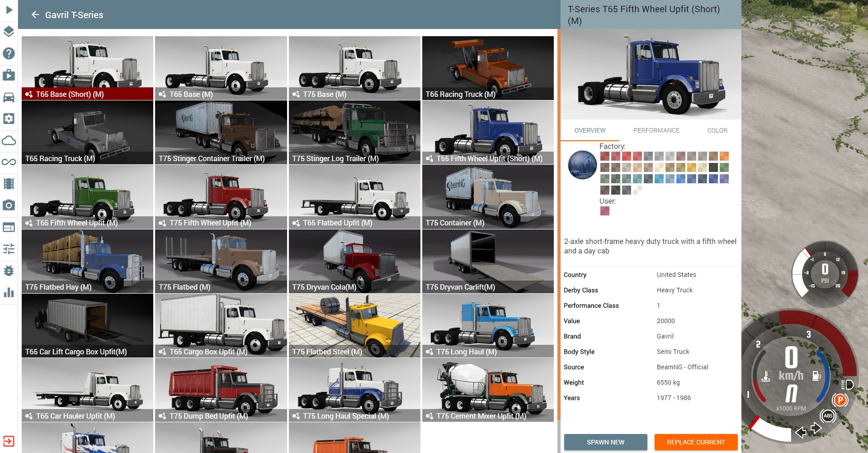This screenshot has width=868, height=453.
Task: Select the T75 Stinger Log Trailer thumbnail
Action: tap(354, 132)
